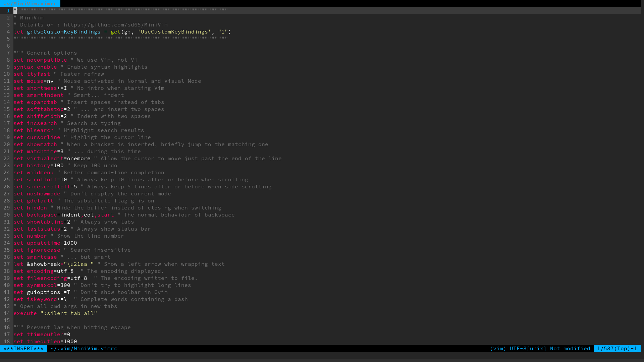The image size is (644, 362).
Task: Click the 1/587(Top)-1 position indicator
Action: pos(617,348)
